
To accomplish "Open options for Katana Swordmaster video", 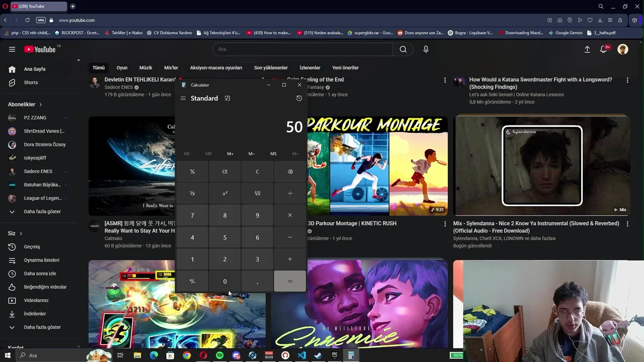I will pos(627,80).
